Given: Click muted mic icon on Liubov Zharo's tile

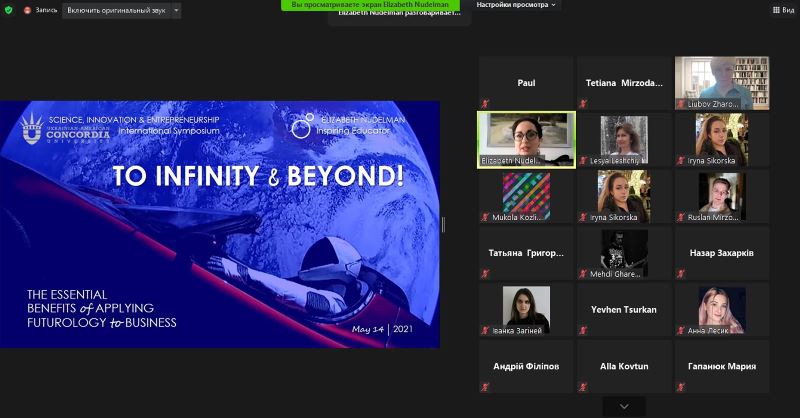Looking at the screenshot, I should [x=681, y=104].
